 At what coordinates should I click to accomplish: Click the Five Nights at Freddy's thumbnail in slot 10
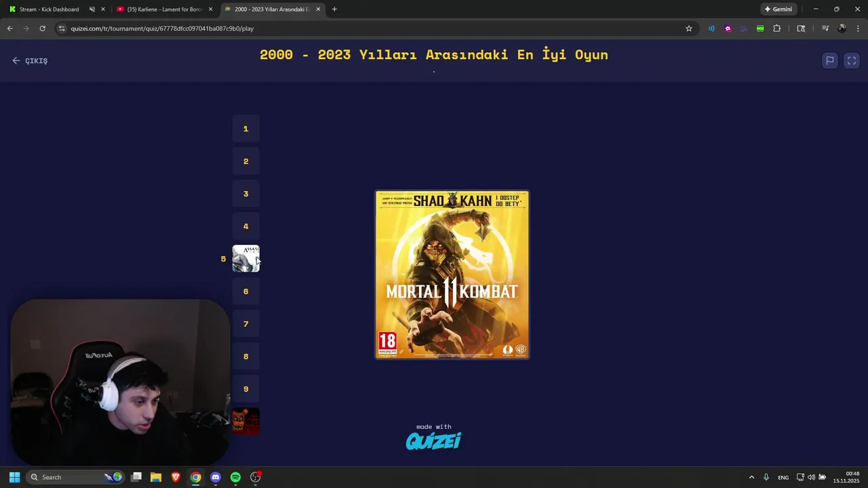pos(246,422)
